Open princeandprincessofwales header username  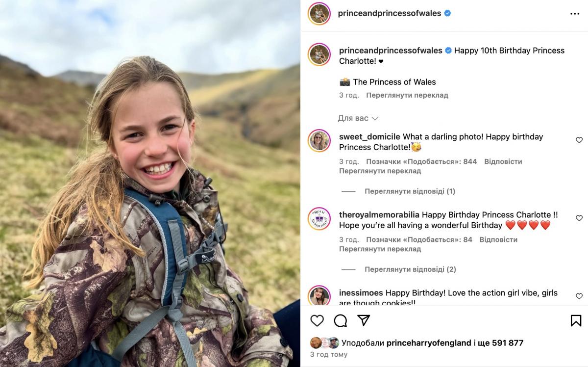coord(390,13)
